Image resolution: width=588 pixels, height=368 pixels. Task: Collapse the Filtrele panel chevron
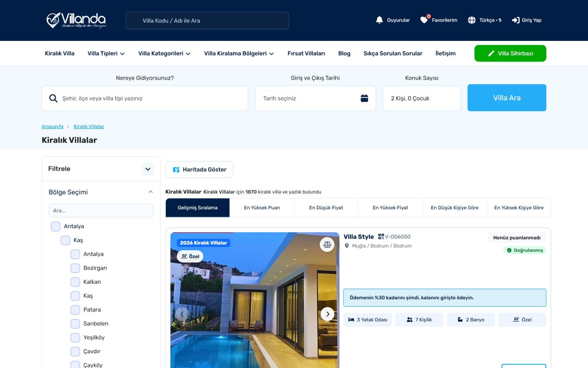(148, 169)
